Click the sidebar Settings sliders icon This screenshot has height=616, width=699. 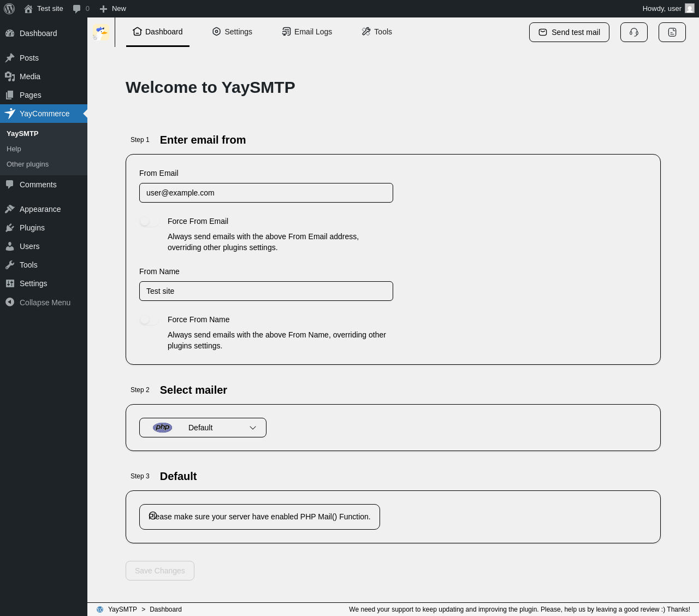(10, 283)
